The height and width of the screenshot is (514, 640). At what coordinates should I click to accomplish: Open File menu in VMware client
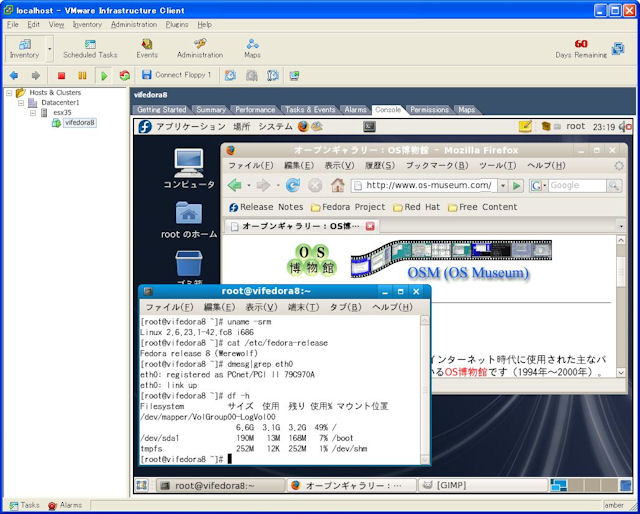13,24
